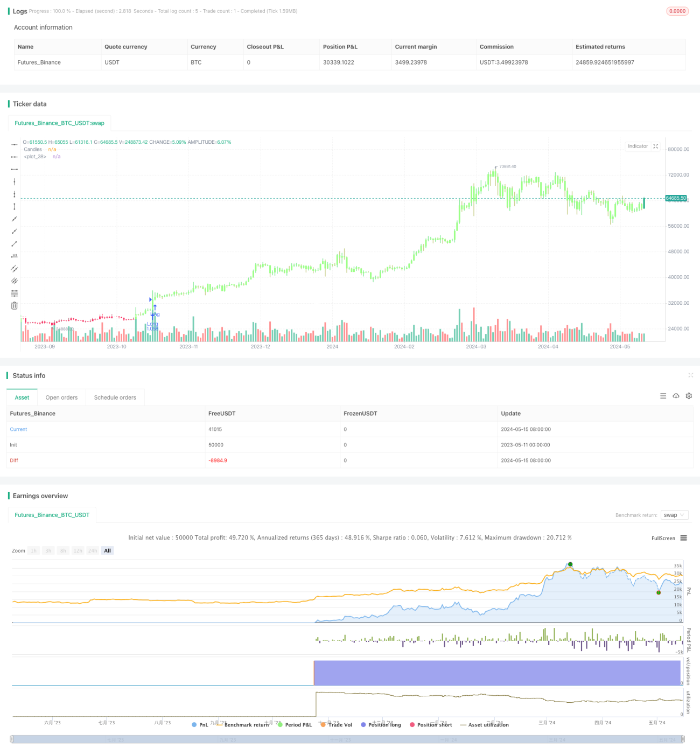Select the Fibonacci horizontal lines tool

click(15, 293)
